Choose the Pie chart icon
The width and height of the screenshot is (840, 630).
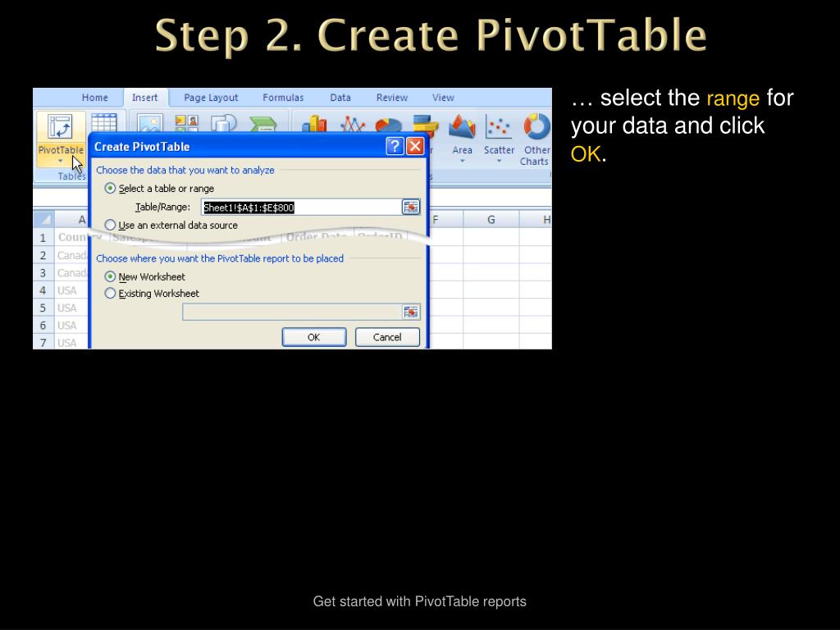point(388,125)
